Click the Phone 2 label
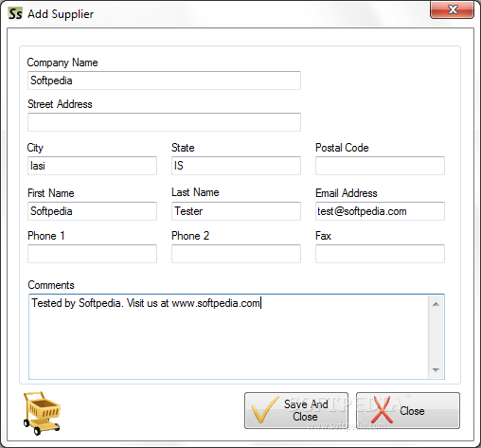481x448 pixels. [190, 236]
